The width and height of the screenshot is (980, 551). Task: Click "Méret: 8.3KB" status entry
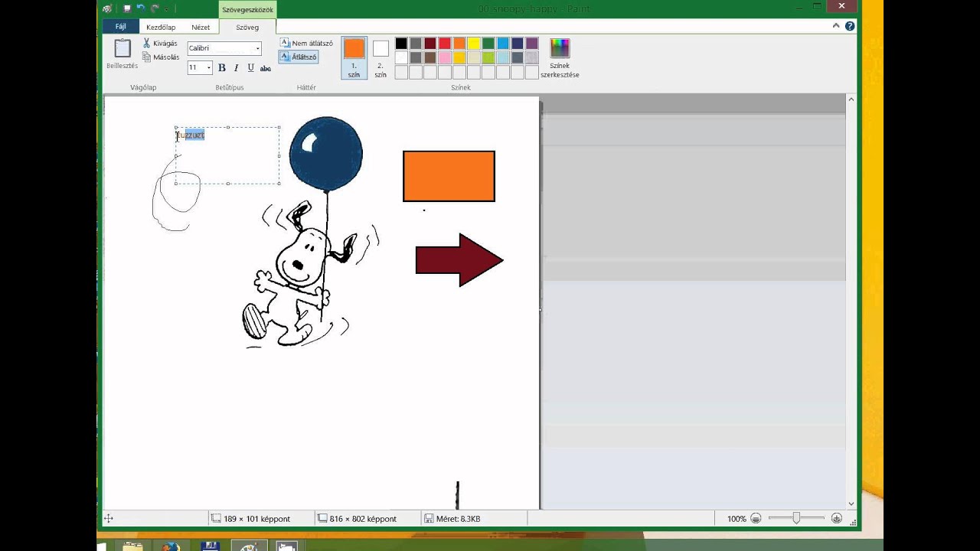click(x=458, y=519)
